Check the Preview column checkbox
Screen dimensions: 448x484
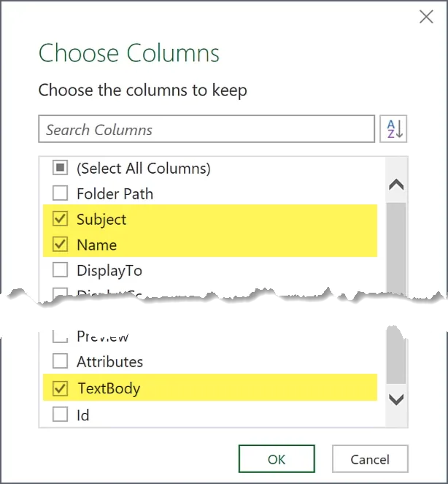(61, 338)
